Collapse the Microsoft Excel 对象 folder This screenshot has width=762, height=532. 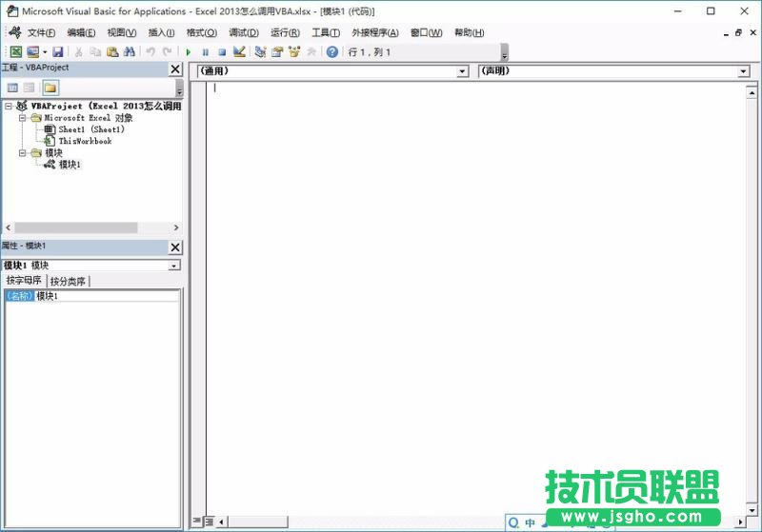[22, 118]
